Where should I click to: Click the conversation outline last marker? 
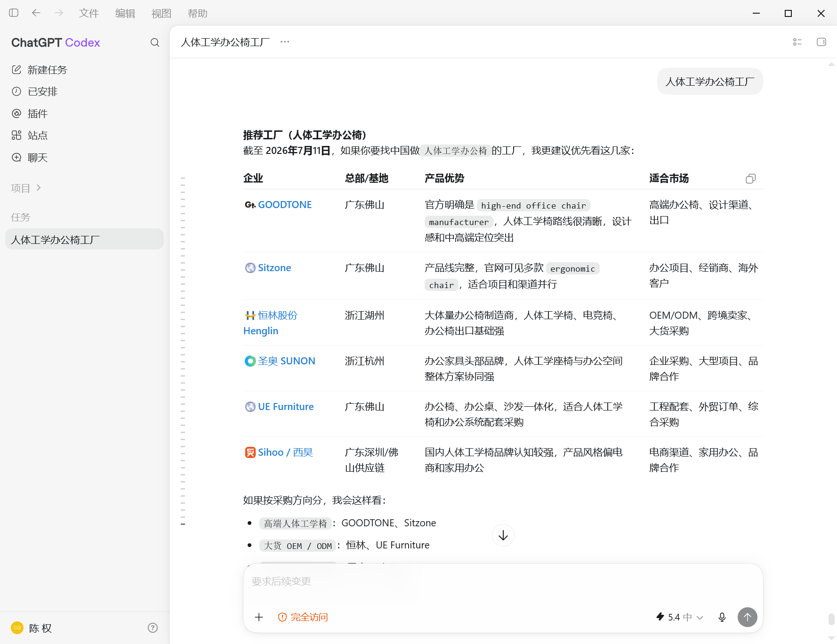pos(183,524)
